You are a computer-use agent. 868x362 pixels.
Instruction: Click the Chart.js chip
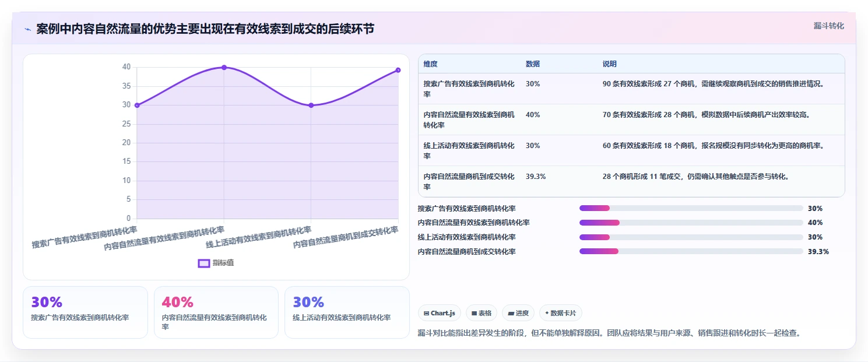coord(440,313)
